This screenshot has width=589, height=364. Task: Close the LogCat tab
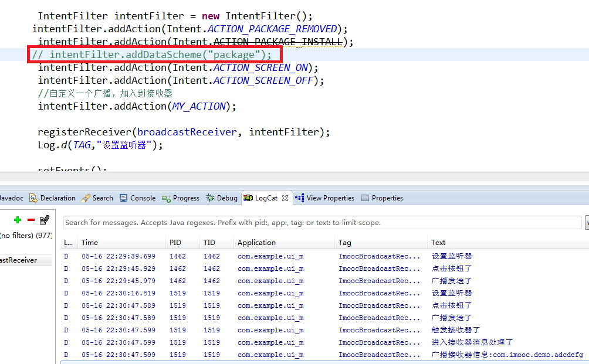click(x=285, y=198)
